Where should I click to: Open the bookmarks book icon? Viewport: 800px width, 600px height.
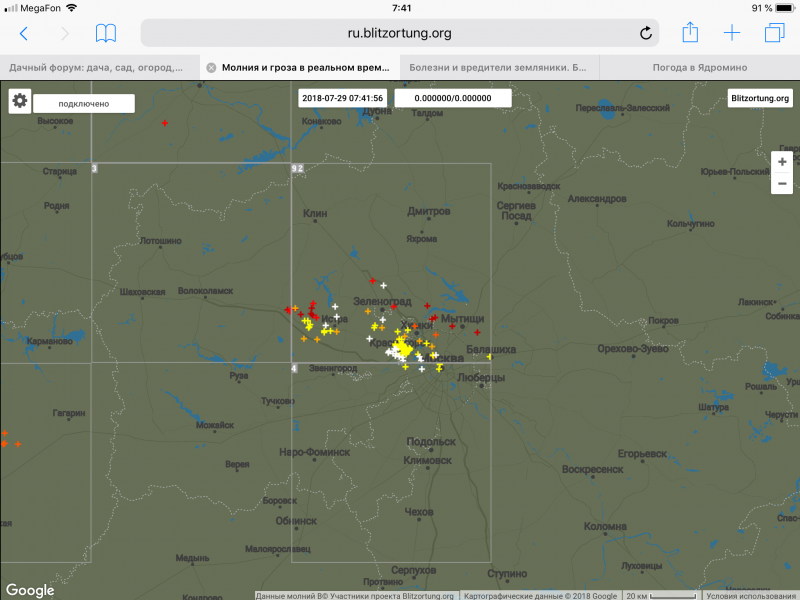pyautogui.click(x=106, y=33)
